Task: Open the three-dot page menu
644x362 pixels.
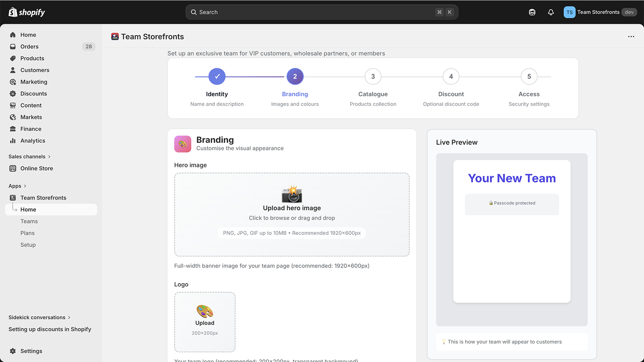Action: [631, 37]
